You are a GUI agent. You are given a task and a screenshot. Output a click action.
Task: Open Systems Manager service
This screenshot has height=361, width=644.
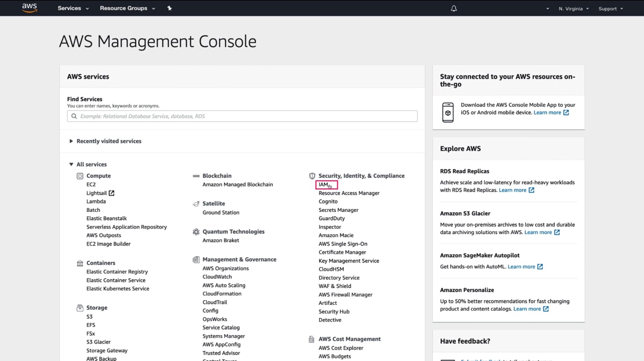[224, 336]
